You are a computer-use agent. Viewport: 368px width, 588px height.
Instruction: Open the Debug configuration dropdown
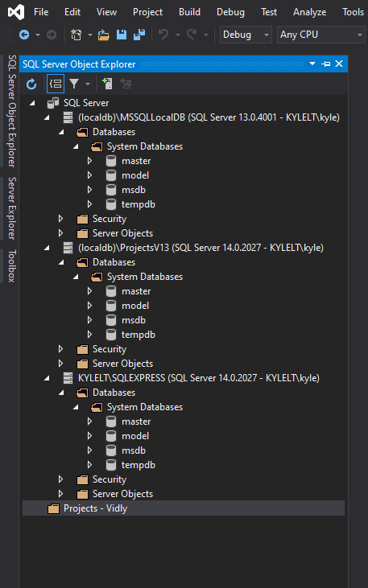(x=246, y=35)
